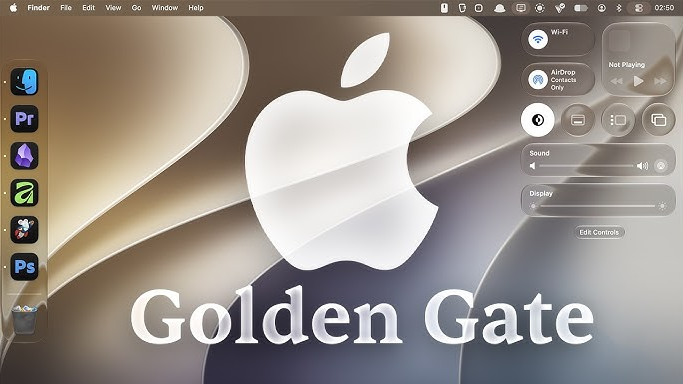
Task: Click the card-shaped control in Control Center
Action: pos(578,120)
